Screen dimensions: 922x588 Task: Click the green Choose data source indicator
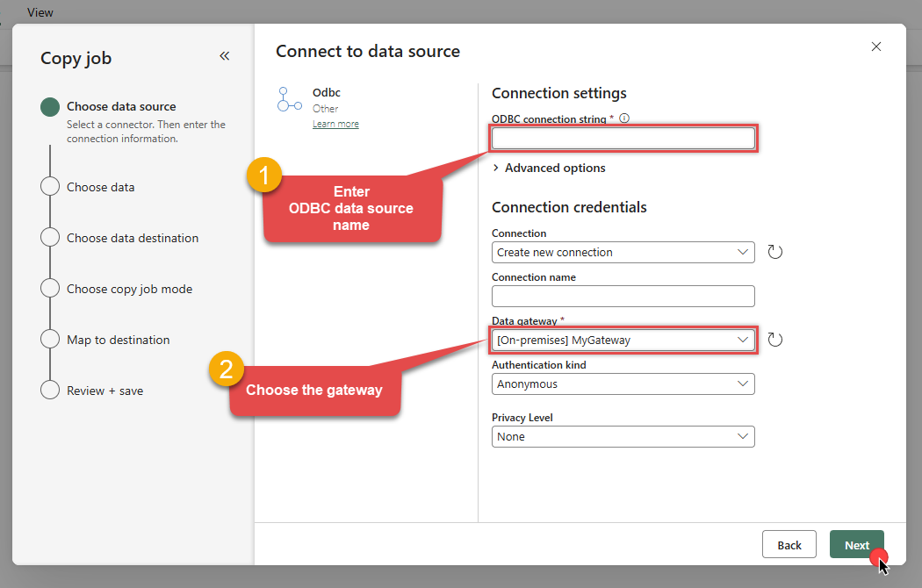click(50, 106)
